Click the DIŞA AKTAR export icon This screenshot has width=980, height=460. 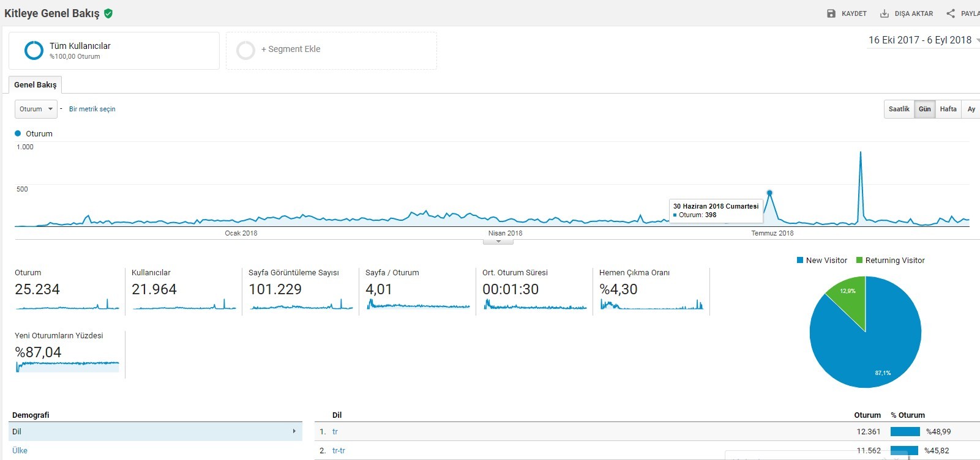[x=885, y=13]
